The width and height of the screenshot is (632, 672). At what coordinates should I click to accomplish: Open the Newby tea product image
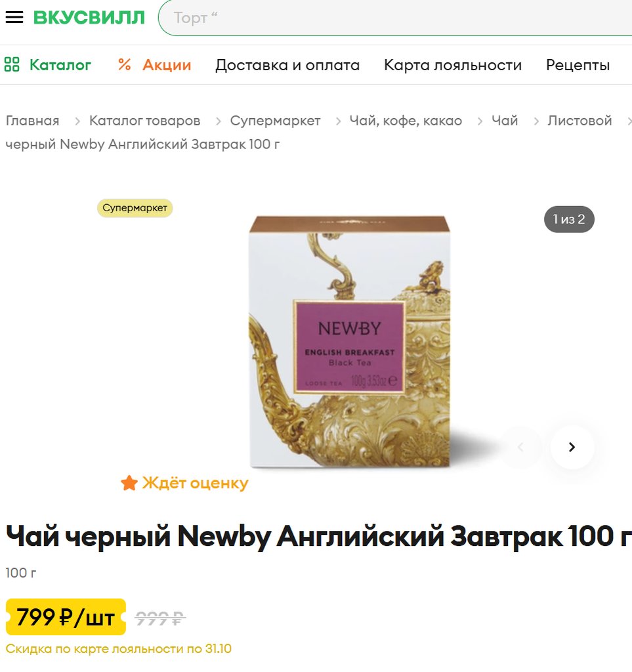(350, 341)
